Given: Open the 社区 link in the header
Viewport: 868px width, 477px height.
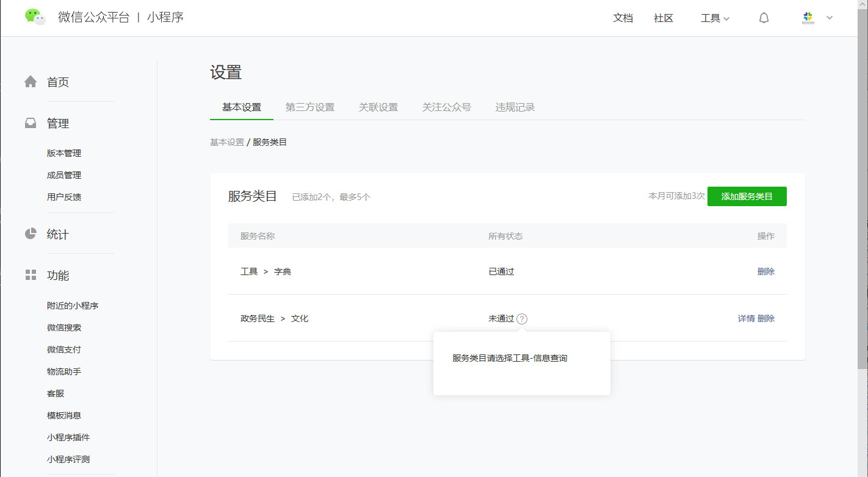Looking at the screenshot, I should pos(664,18).
